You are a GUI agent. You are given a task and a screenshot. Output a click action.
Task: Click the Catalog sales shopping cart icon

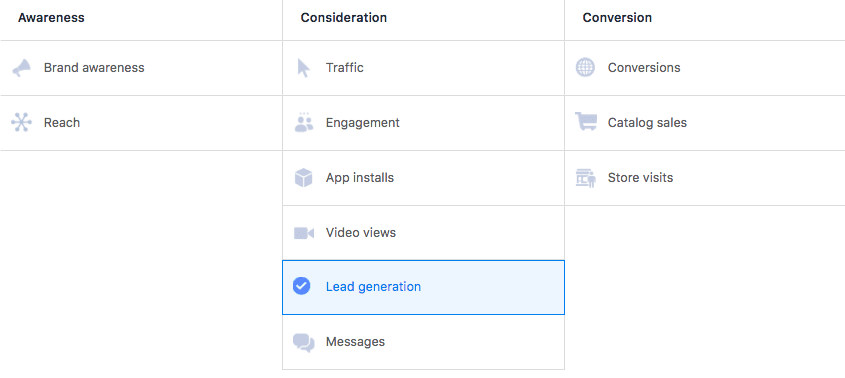586,122
